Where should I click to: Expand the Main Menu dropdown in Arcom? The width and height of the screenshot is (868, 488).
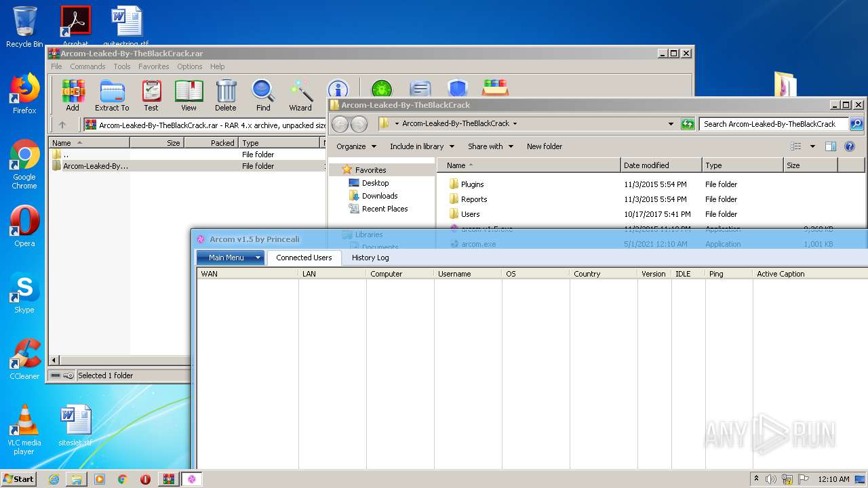pyautogui.click(x=258, y=258)
